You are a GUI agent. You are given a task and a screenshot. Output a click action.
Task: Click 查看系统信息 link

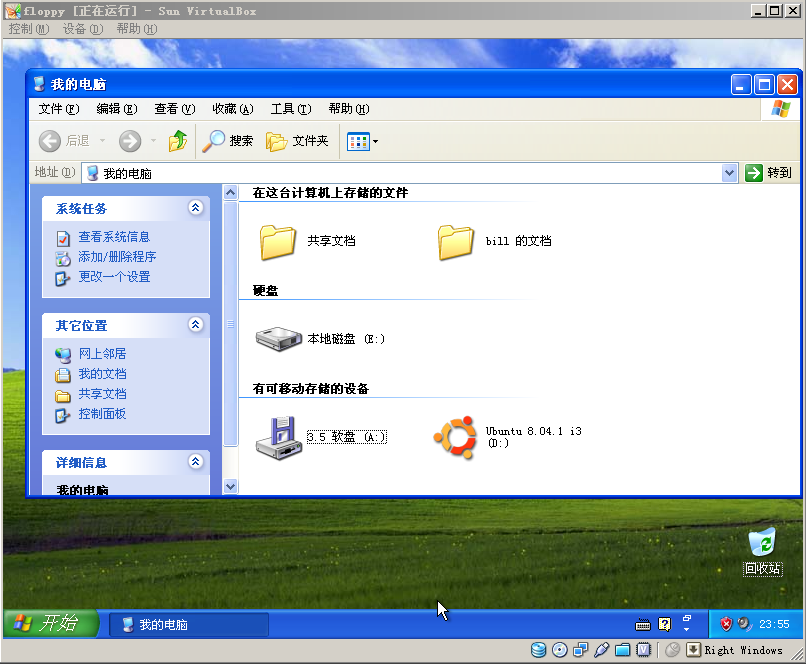114,237
